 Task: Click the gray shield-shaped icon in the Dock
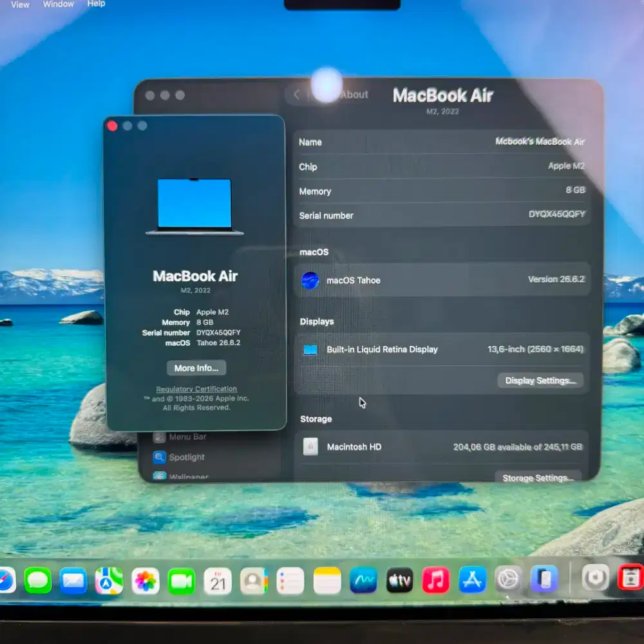point(595,577)
